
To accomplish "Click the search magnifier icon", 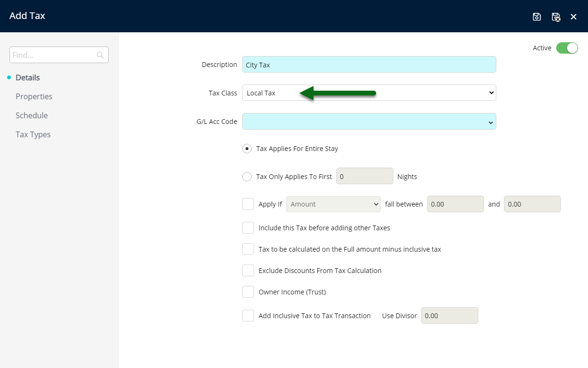I will pyautogui.click(x=100, y=55).
